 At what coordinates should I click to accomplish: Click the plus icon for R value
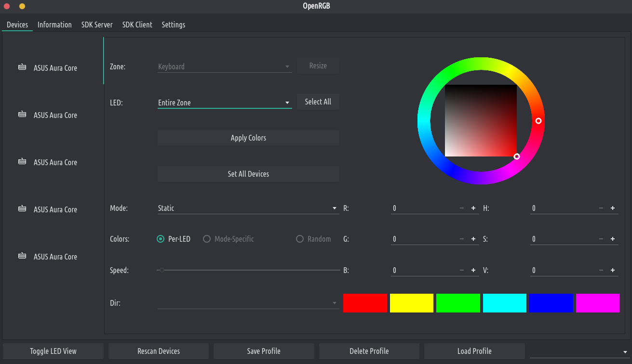473,208
